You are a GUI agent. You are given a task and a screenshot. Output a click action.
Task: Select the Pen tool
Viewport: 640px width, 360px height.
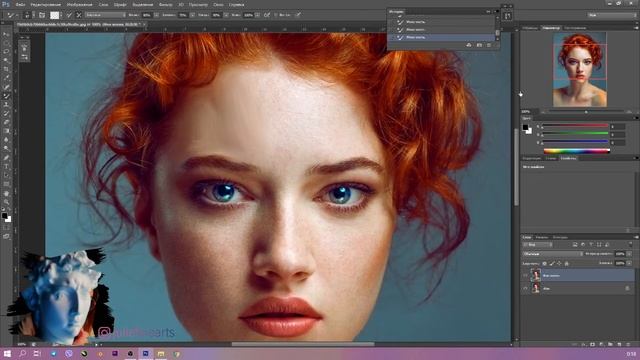pyautogui.click(x=6, y=158)
